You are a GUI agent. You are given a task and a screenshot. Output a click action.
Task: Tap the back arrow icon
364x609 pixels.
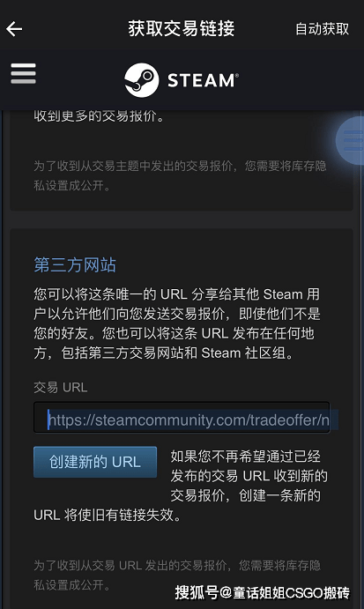(x=14, y=29)
